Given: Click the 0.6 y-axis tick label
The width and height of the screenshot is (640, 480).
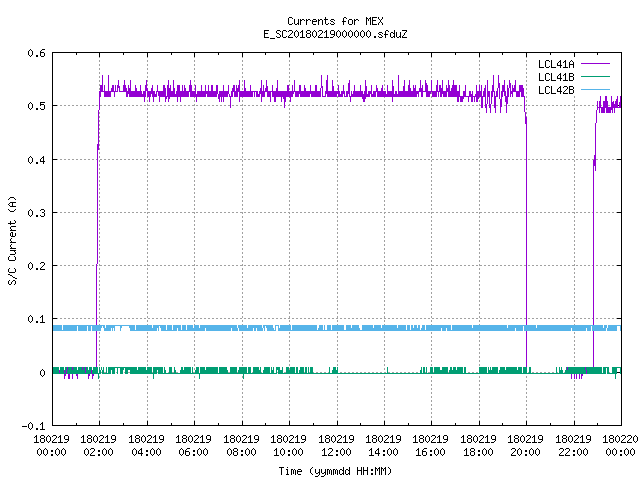Looking at the screenshot, I should 36,53.
